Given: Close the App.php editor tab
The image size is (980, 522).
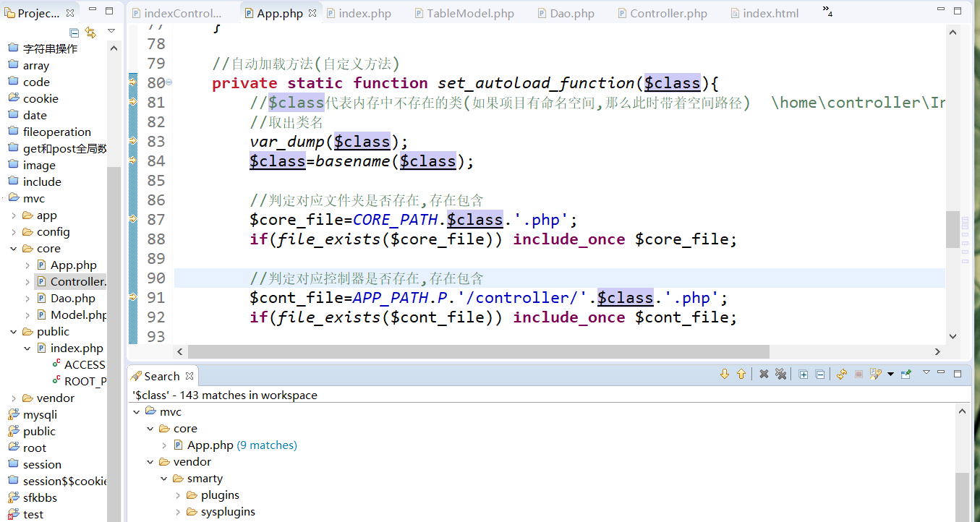Looking at the screenshot, I should pyautogui.click(x=312, y=14).
